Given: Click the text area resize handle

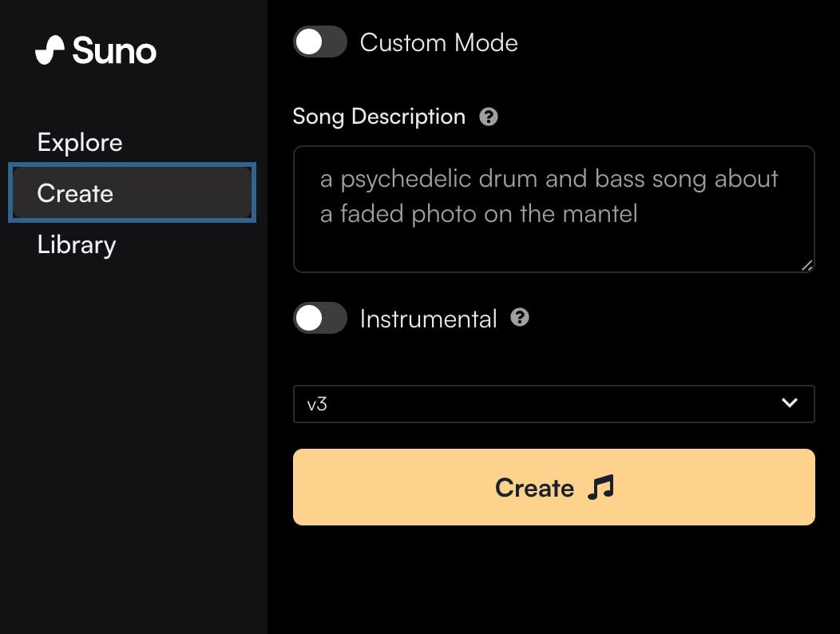Looking at the screenshot, I should 806,265.
